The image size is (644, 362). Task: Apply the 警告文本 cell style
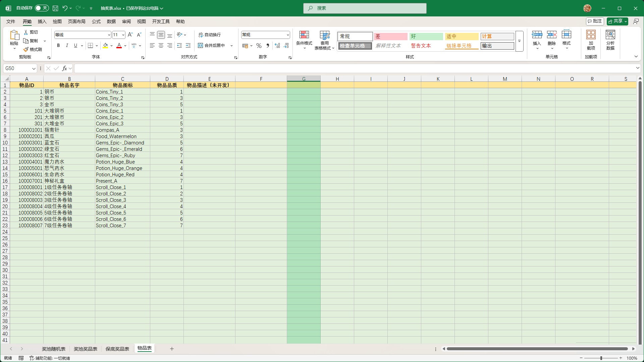[421, 46]
